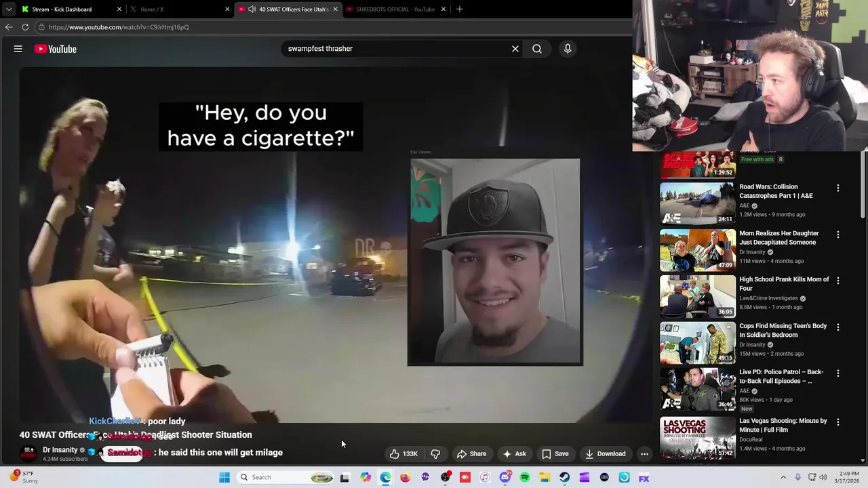Open options menu for Road Wars video

[837, 188]
